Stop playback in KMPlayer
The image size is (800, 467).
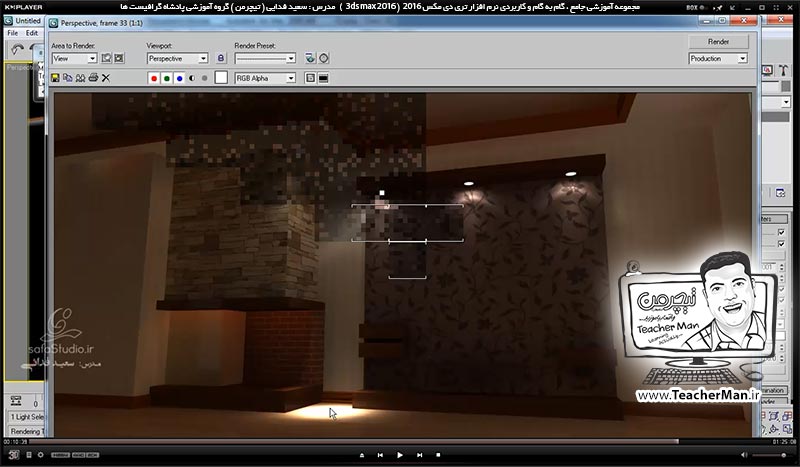coord(438,455)
